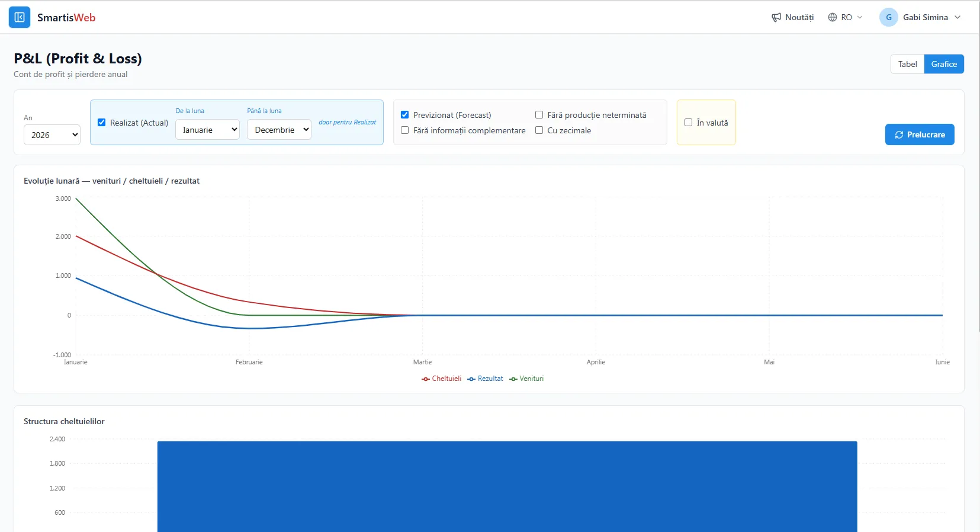Uncheck Realizat (Actual) checkbox

click(x=101, y=123)
